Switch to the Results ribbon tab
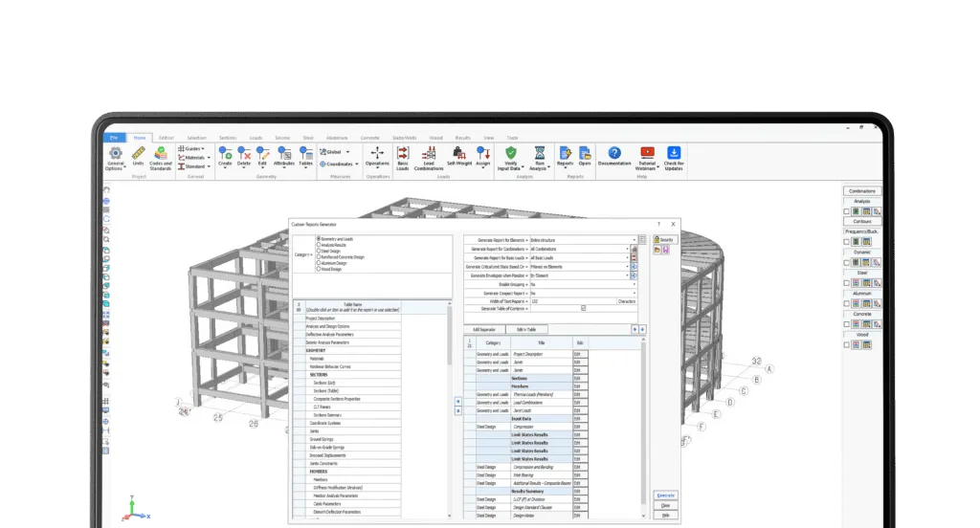The height and width of the screenshot is (528, 980). click(x=463, y=138)
